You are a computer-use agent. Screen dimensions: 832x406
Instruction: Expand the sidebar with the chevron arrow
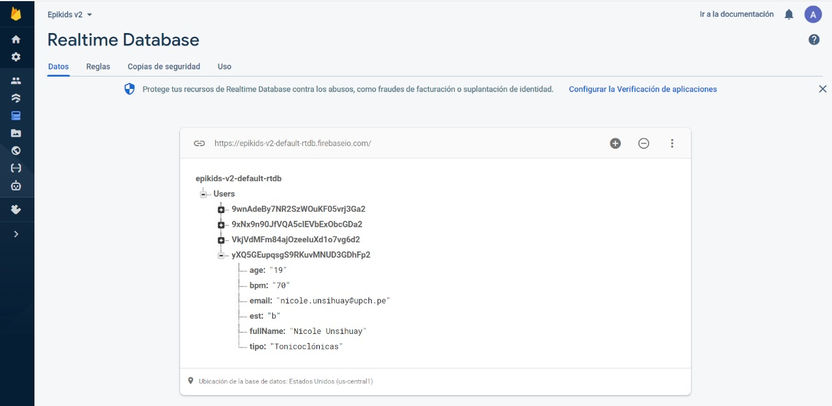click(16, 234)
